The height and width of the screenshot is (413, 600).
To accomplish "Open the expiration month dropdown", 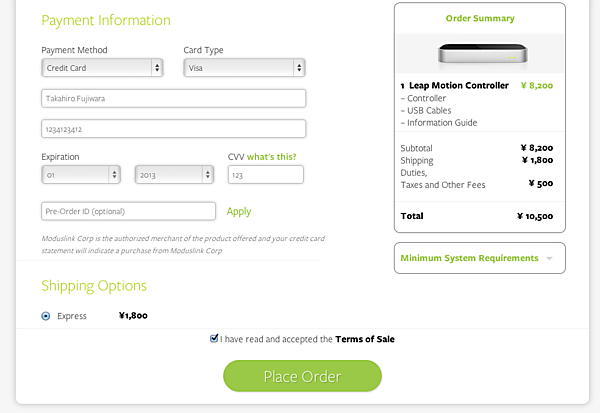I will coord(81,174).
